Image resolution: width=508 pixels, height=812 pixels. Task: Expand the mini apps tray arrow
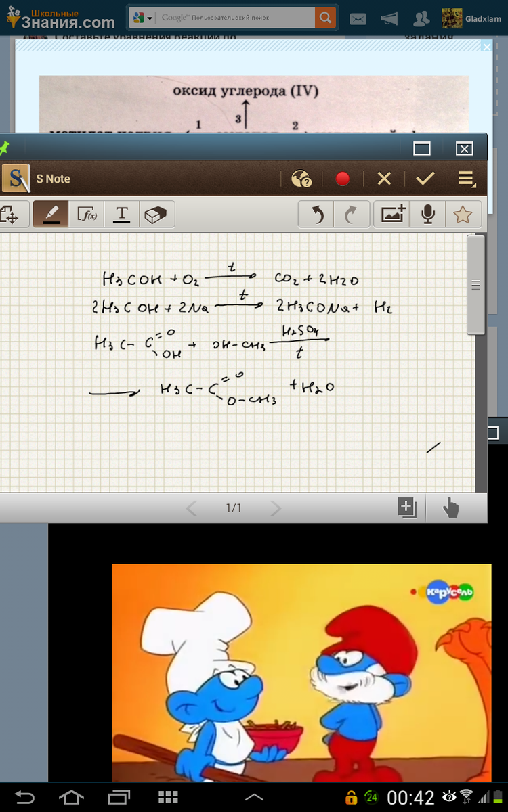[254, 797]
